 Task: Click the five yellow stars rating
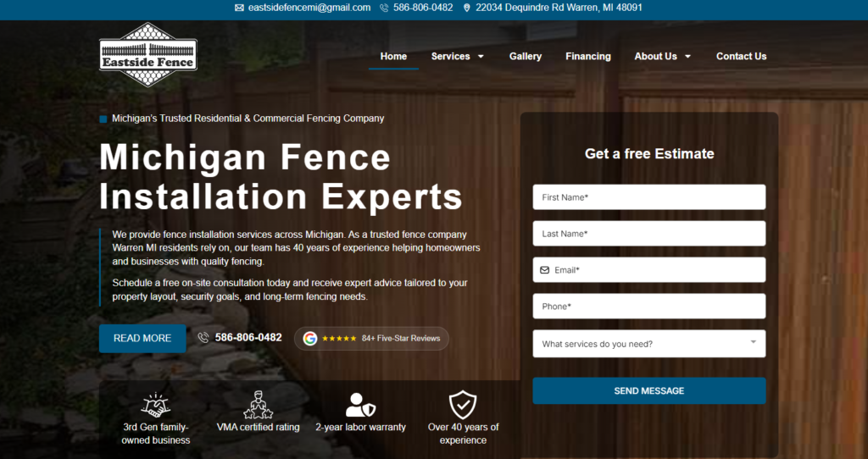(x=339, y=339)
